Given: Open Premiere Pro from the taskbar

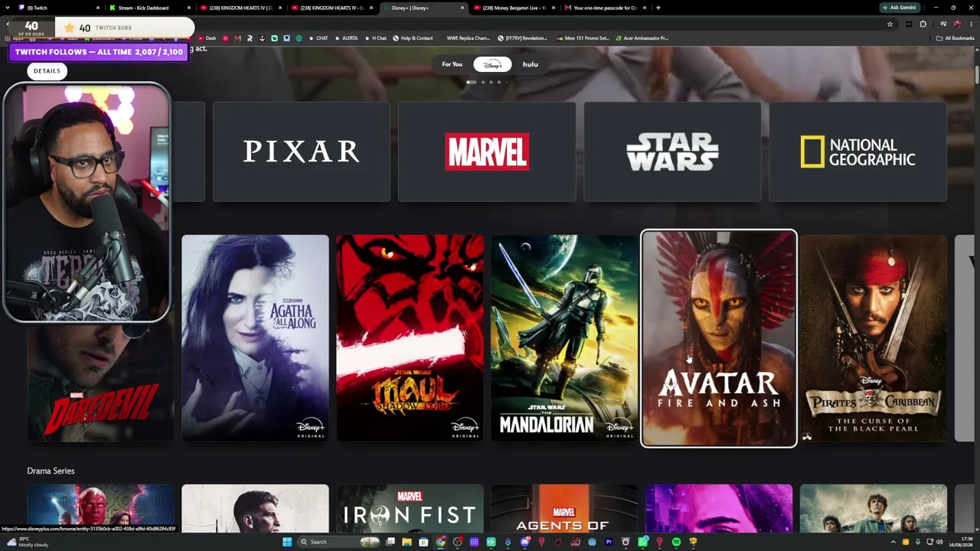Looking at the screenshot, I should coord(609,542).
